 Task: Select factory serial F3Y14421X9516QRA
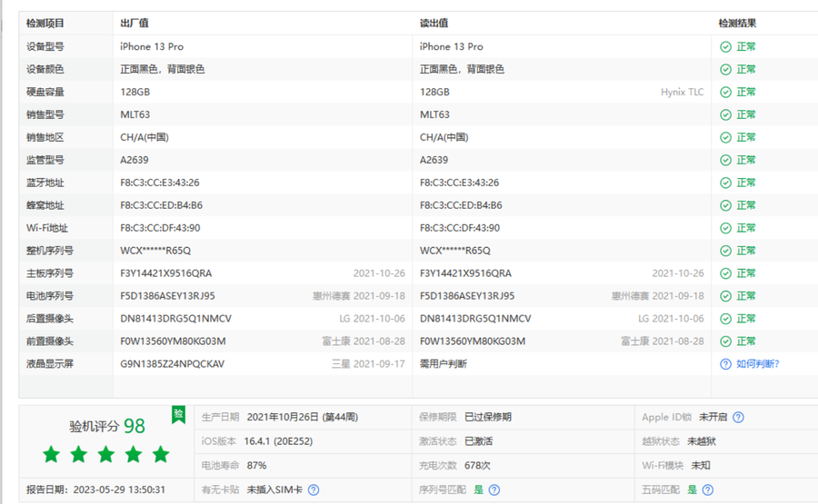point(166,273)
